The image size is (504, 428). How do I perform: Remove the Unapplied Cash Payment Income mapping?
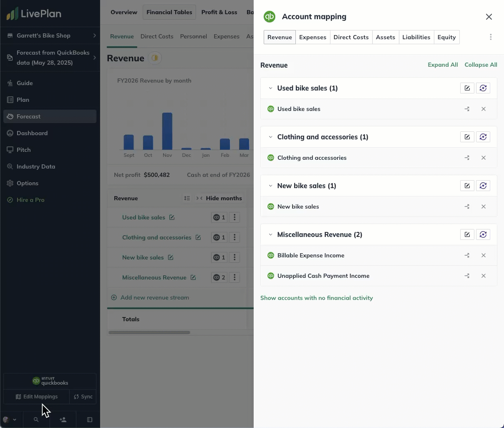click(484, 276)
